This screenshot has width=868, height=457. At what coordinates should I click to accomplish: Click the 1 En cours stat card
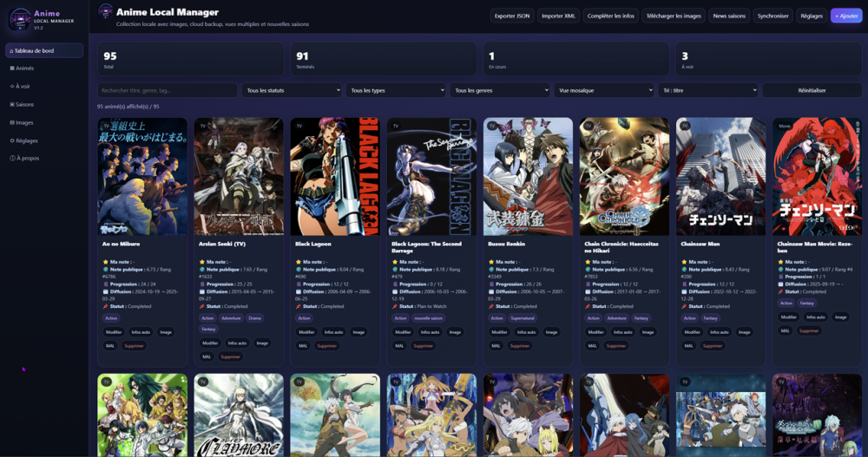(576, 59)
